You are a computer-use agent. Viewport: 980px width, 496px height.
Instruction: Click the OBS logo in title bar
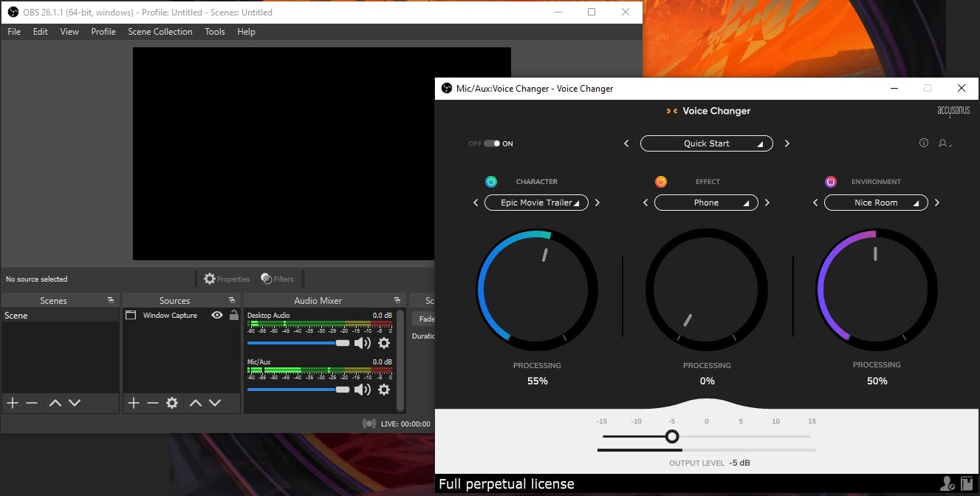tap(13, 12)
